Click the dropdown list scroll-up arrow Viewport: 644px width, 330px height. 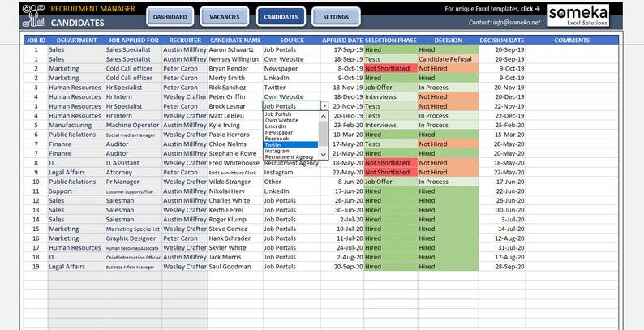click(x=324, y=116)
